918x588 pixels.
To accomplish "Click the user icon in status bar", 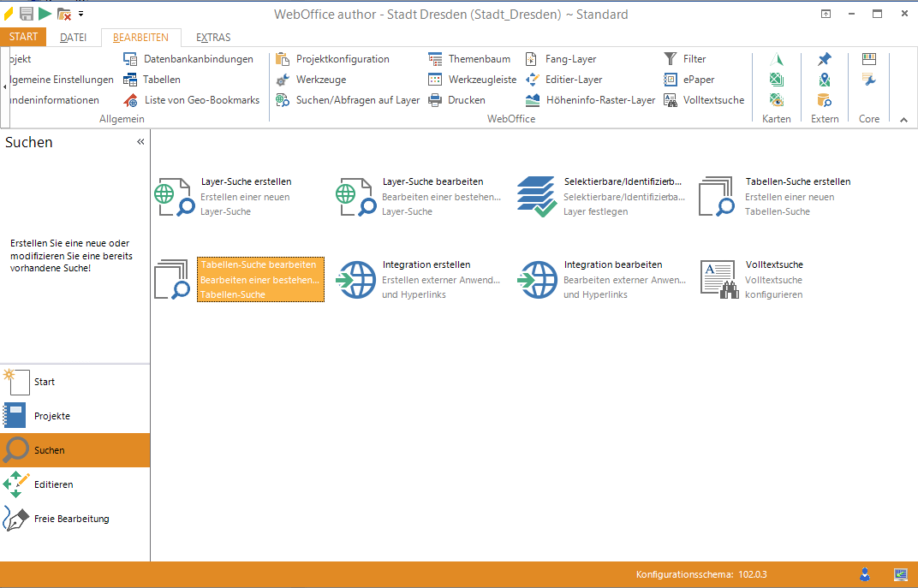I will [865, 573].
